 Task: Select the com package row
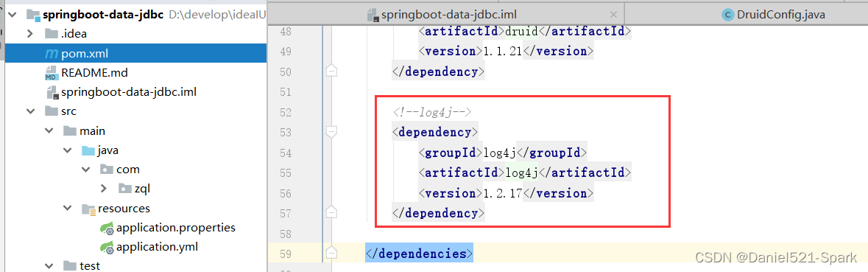click(x=135, y=170)
